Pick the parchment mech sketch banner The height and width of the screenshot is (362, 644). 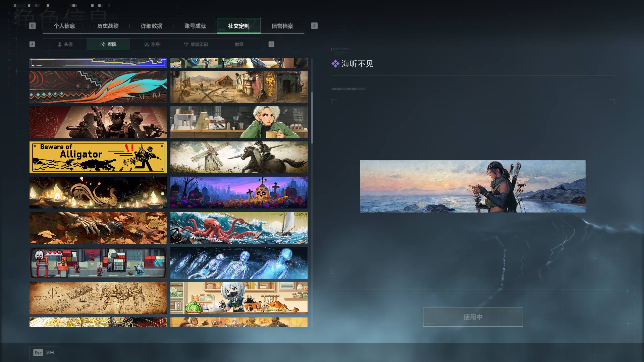(98, 298)
